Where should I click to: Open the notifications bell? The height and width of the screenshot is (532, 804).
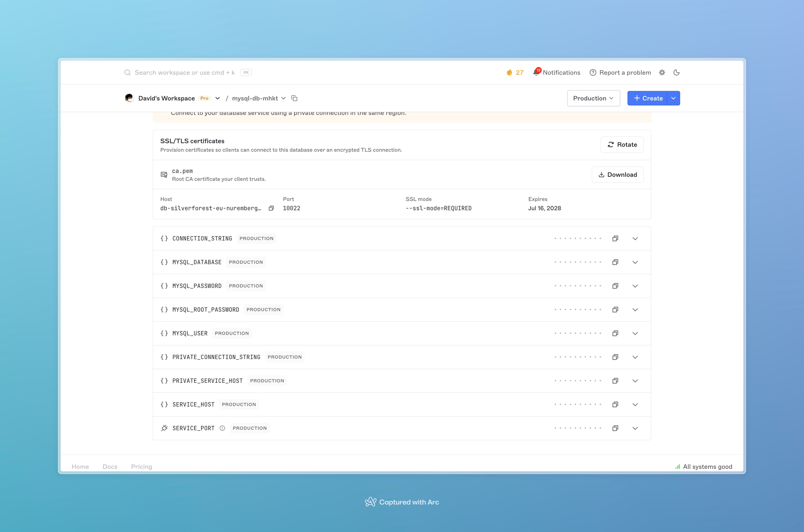click(x=536, y=72)
